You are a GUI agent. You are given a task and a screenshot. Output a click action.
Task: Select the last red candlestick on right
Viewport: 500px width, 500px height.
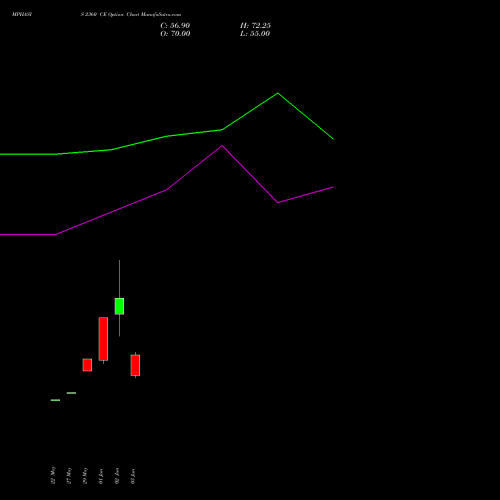tap(135, 365)
